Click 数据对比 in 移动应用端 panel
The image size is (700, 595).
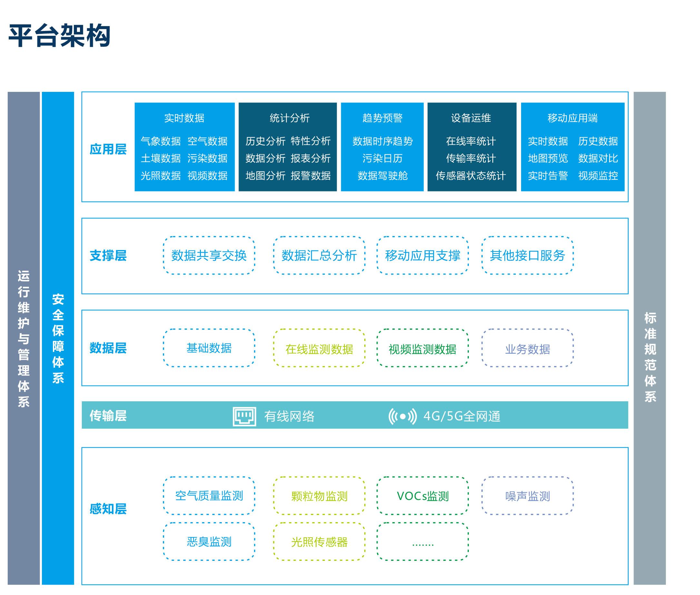tap(598, 158)
